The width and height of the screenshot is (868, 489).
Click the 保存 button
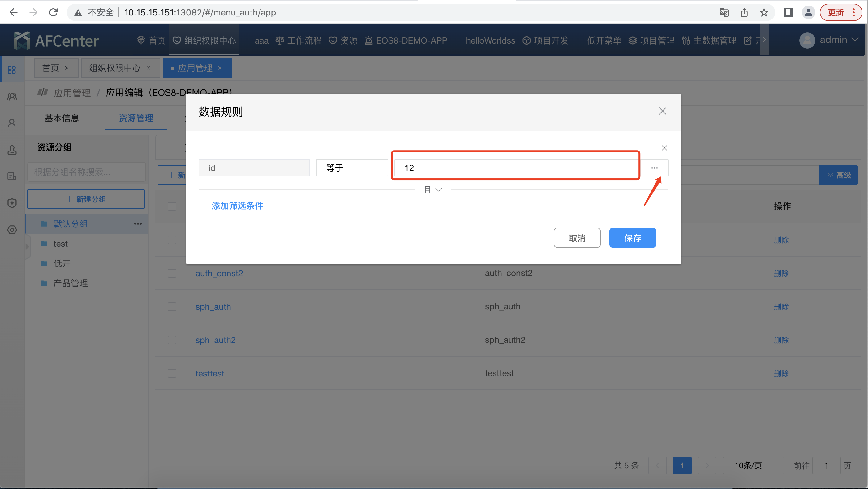pos(632,238)
